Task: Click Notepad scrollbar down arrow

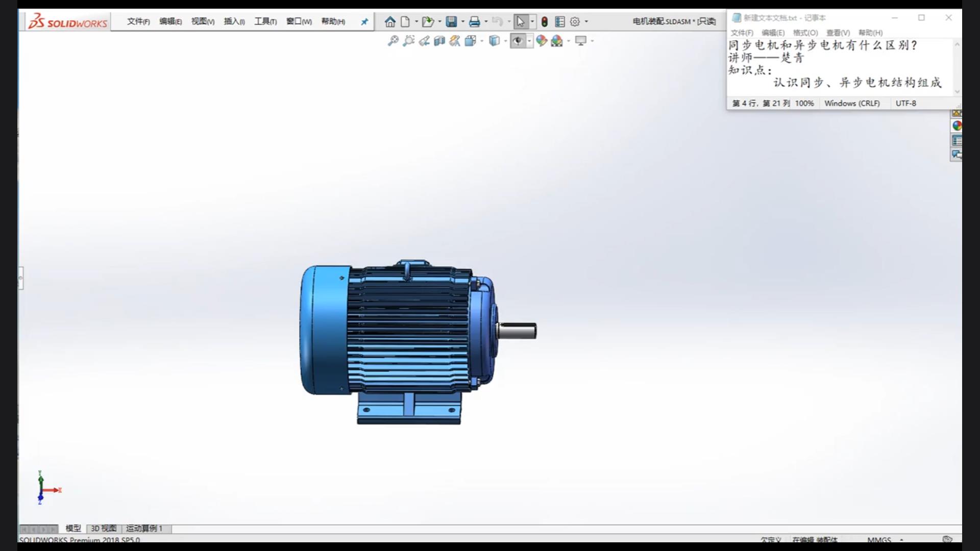Action: tap(957, 91)
